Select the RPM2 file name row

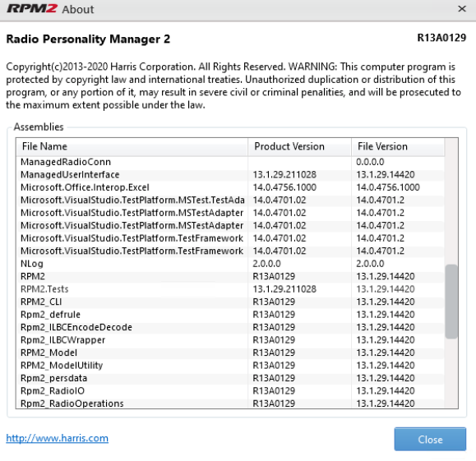pyautogui.click(x=230, y=276)
